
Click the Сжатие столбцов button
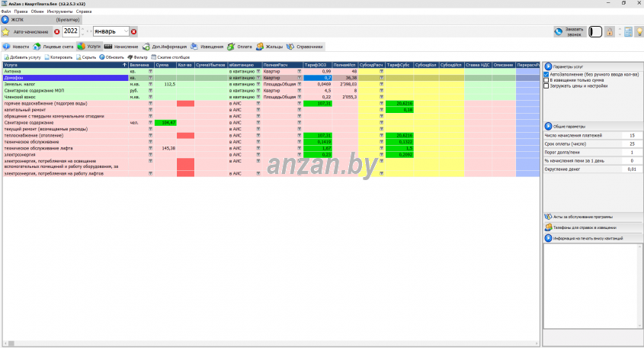coord(170,57)
